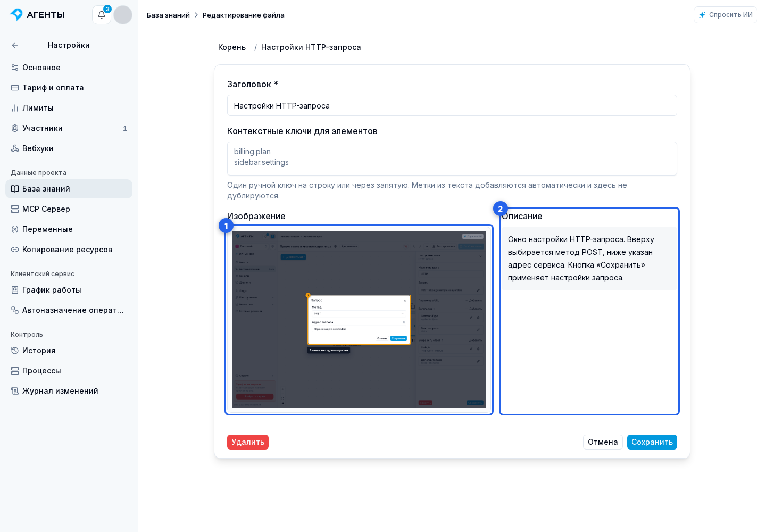Click Настройки HTTP-запроса breadcrumb
Image resolution: width=766 pixels, height=532 pixels.
pyautogui.click(x=311, y=47)
